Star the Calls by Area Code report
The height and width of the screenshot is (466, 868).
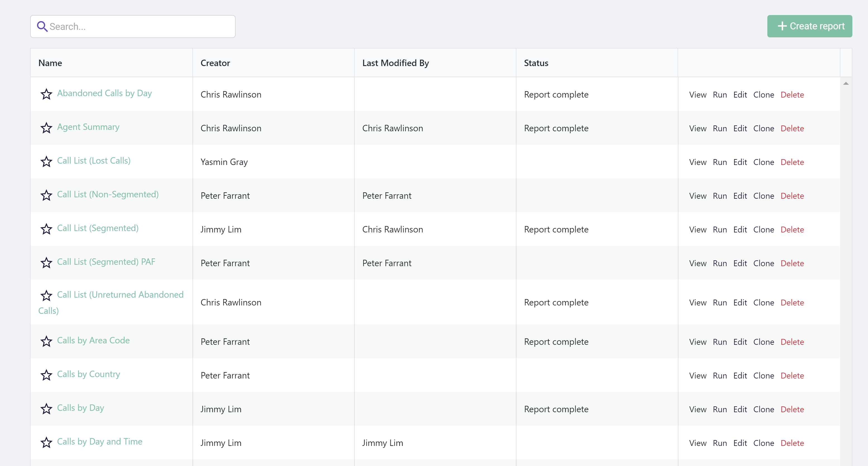pyautogui.click(x=46, y=341)
